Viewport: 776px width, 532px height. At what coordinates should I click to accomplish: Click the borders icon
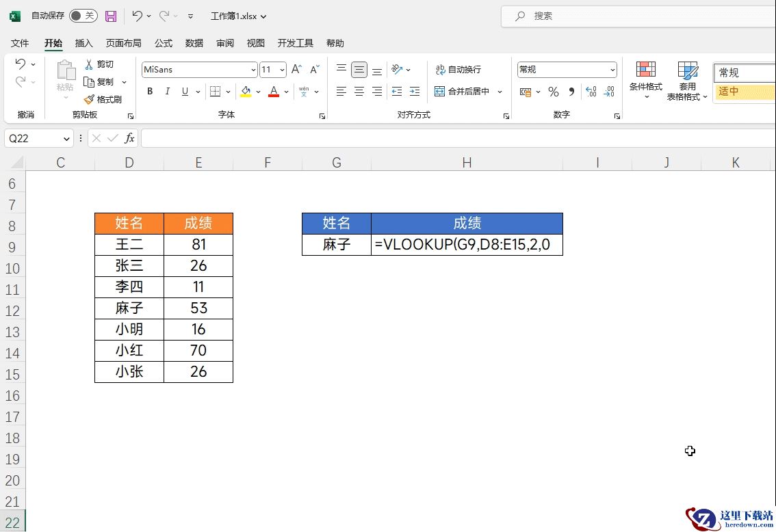click(x=216, y=92)
